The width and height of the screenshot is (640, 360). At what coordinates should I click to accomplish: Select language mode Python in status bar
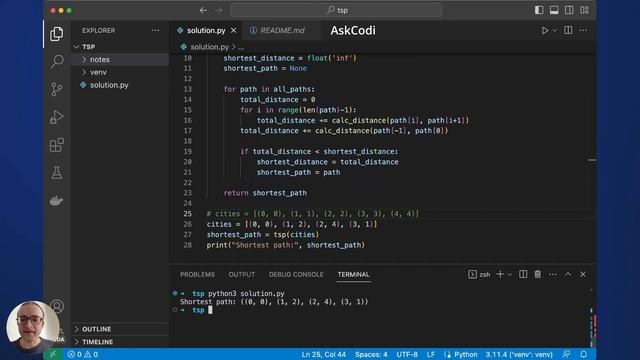[x=466, y=354]
